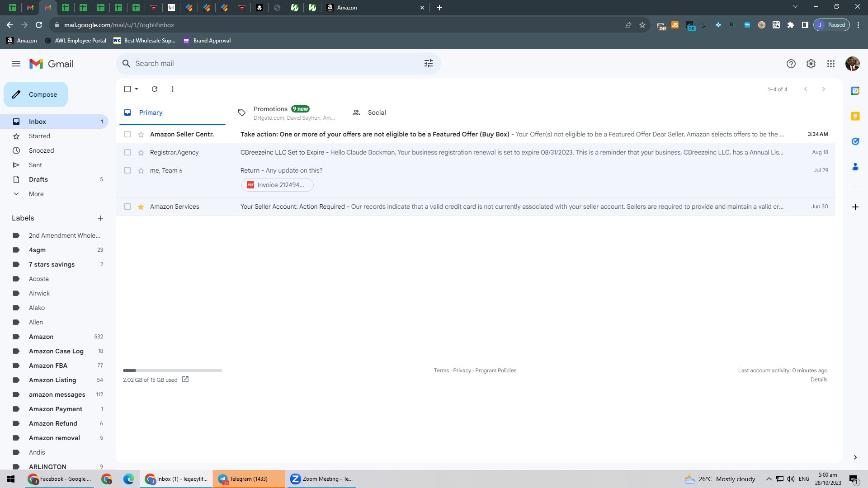
Task: Open storage management link icon
Action: pos(185,380)
